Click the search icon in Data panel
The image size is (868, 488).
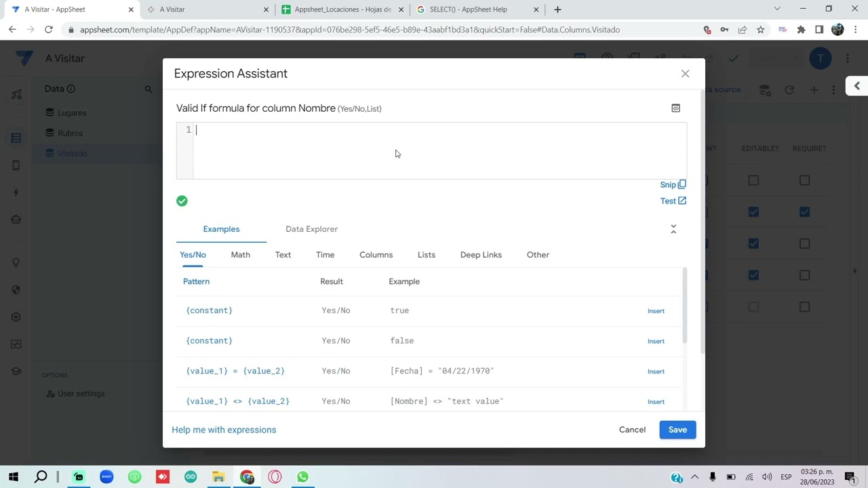click(x=149, y=89)
